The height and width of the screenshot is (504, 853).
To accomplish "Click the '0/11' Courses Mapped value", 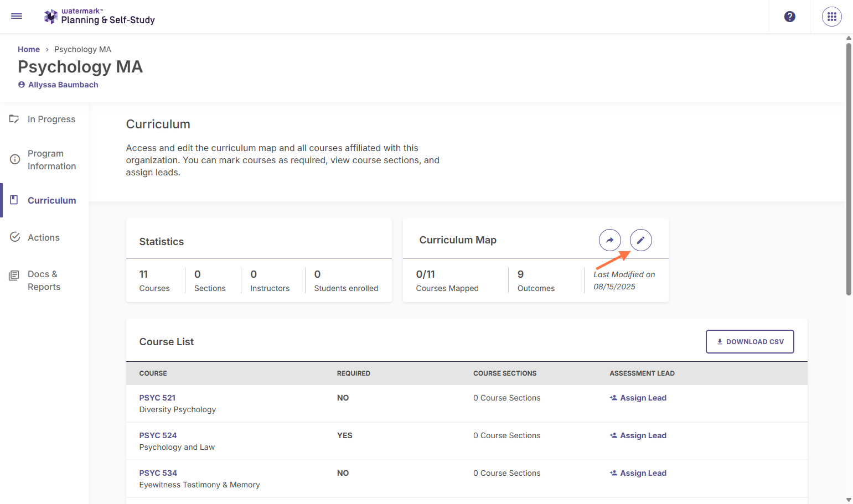I will pyautogui.click(x=426, y=274).
